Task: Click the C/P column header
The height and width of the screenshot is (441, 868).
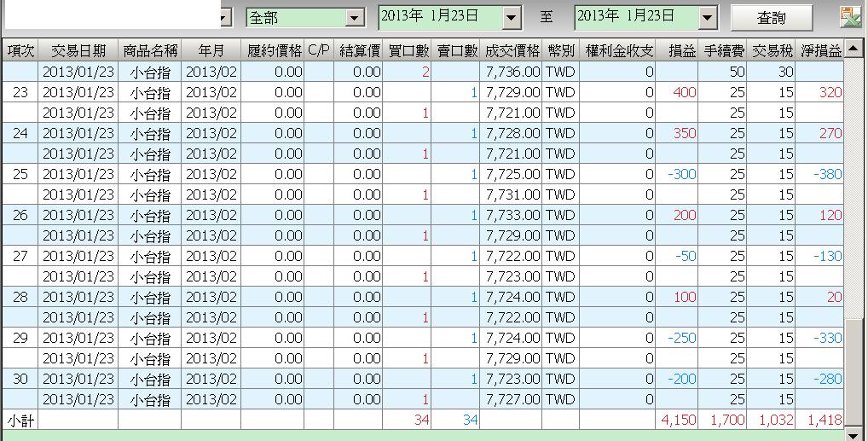Action: pos(319,51)
